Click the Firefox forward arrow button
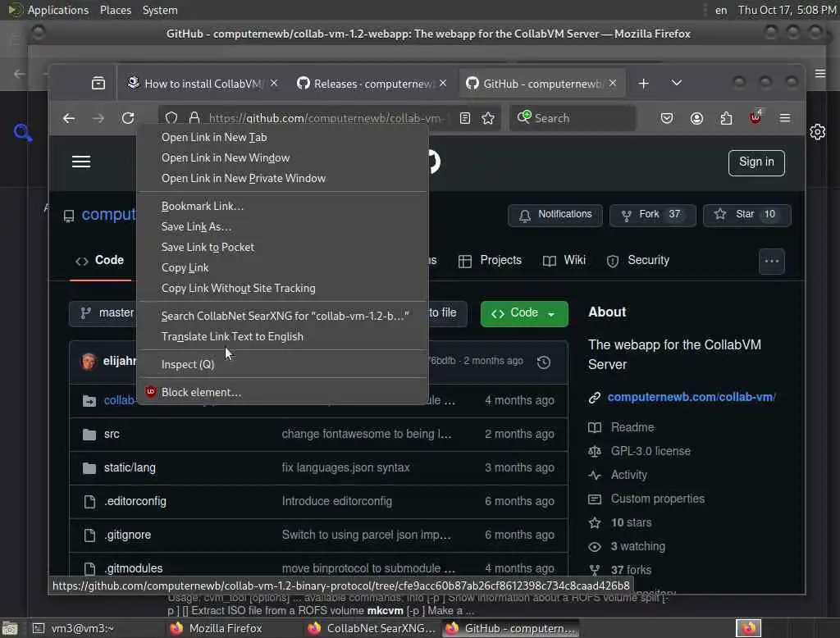This screenshot has height=638, width=840. [98, 118]
